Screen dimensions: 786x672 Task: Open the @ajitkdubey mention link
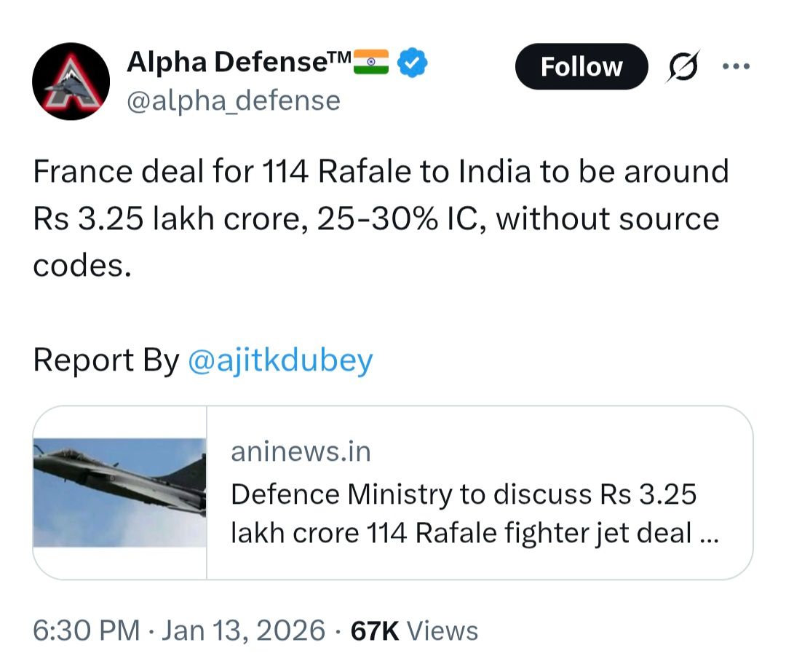click(x=280, y=360)
